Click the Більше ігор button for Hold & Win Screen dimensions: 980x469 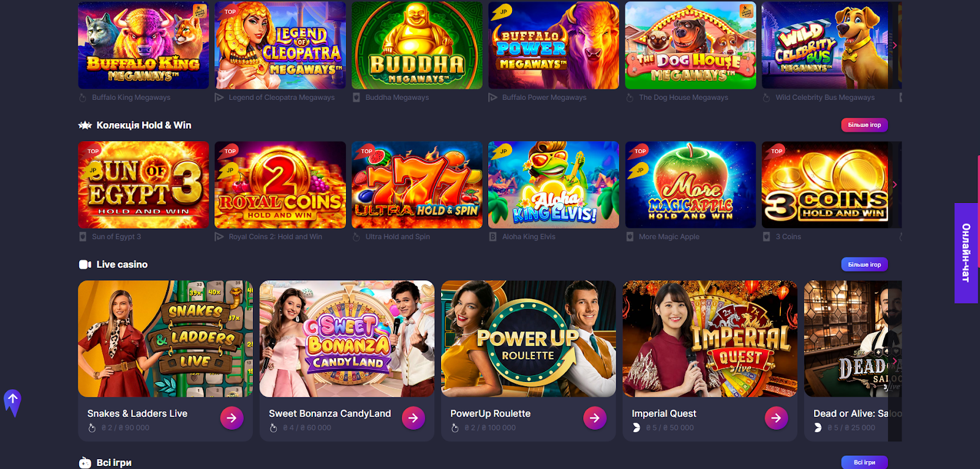[864, 125]
